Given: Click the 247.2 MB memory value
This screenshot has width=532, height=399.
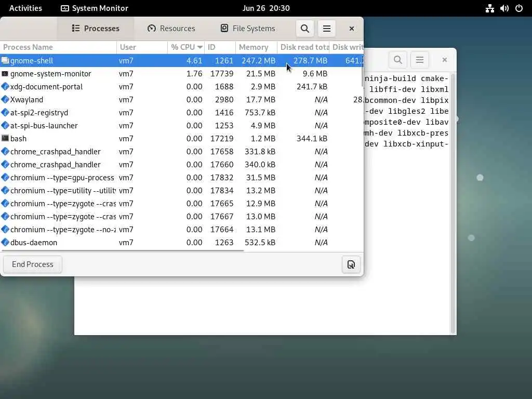Looking at the screenshot, I should [x=259, y=61].
